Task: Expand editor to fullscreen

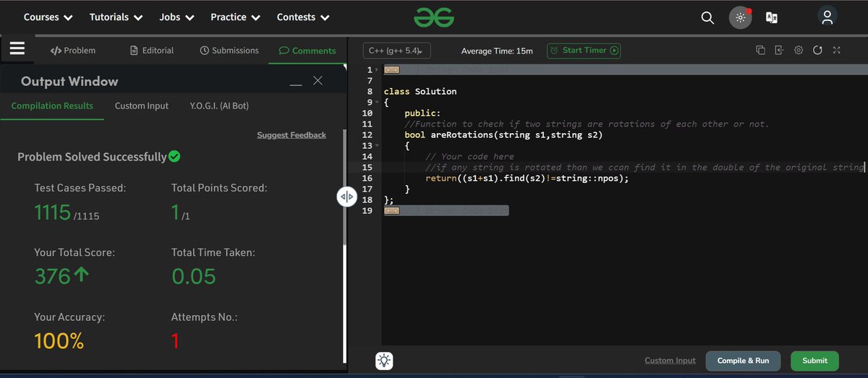Action: pyautogui.click(x=837, y=51)
